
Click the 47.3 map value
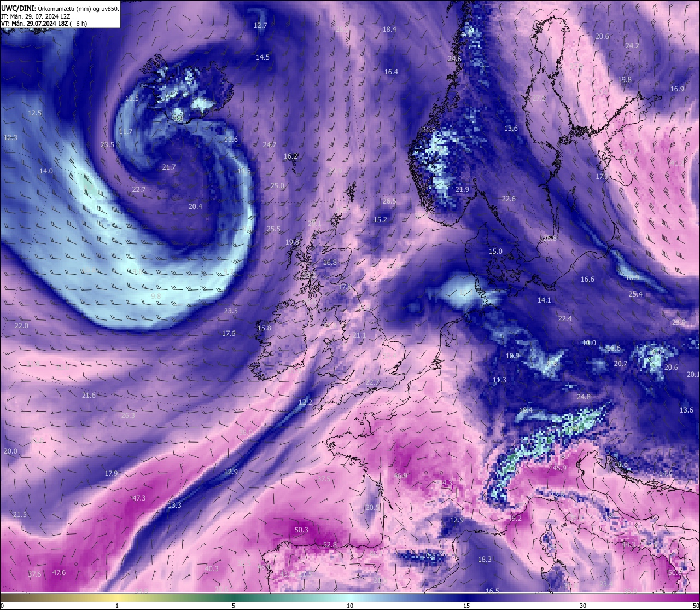pyautogui.click(x=139, y=498)
